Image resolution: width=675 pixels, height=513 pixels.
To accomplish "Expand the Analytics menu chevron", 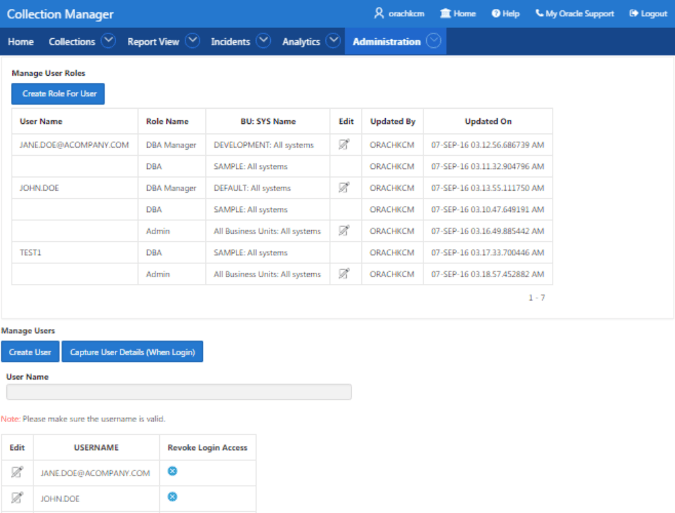I will pyautogui.click(x=333, y=41).
